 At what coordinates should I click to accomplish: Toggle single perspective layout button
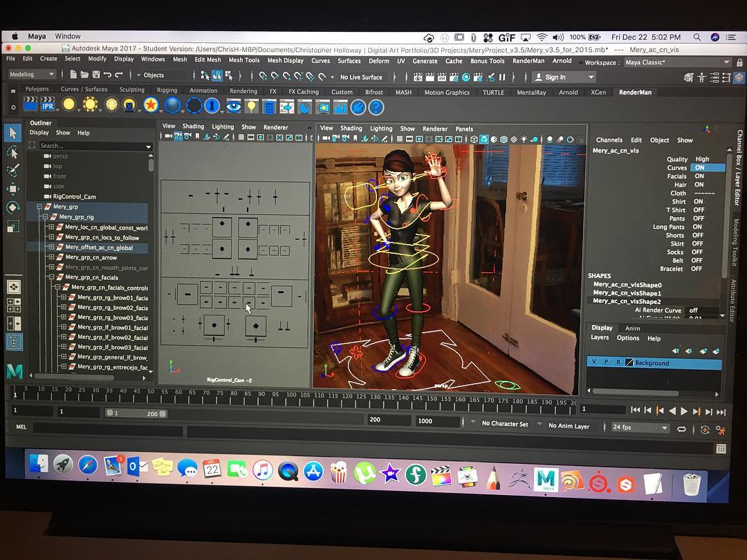[x=14, y=287]
